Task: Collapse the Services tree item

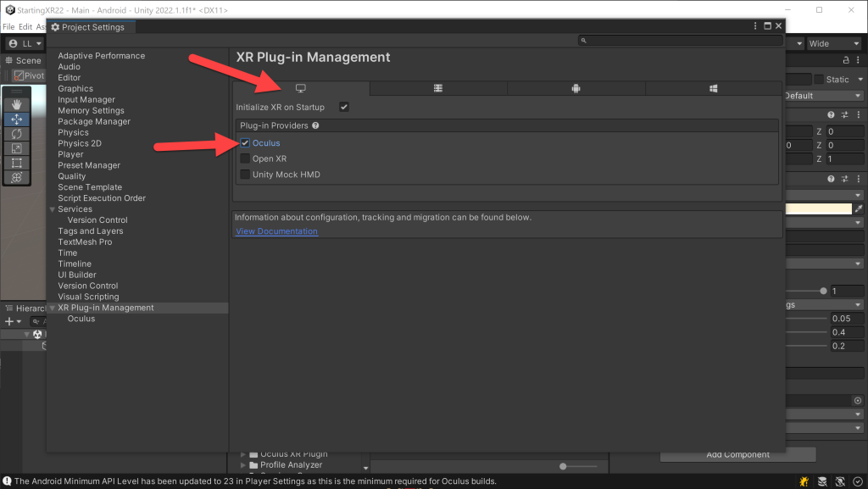Action: 52,209
